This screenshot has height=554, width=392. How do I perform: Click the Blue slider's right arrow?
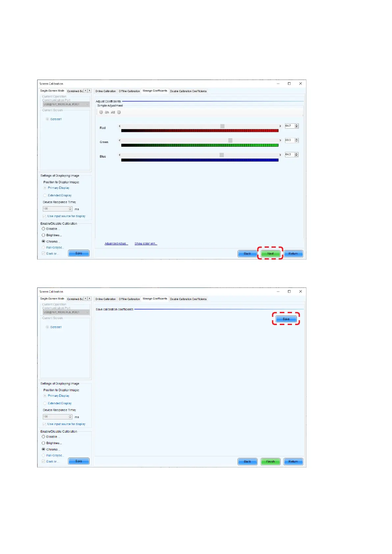(280, 155)
